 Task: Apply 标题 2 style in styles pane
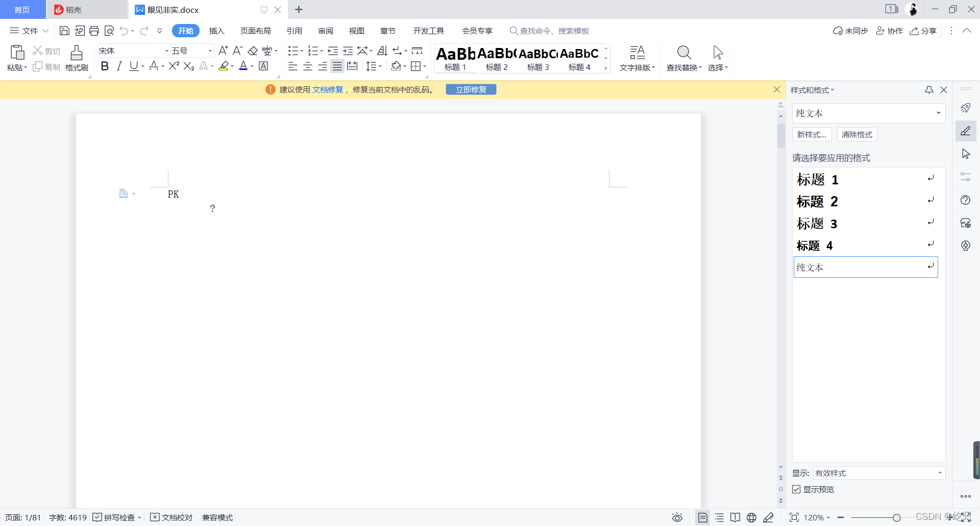pos(866,201)
